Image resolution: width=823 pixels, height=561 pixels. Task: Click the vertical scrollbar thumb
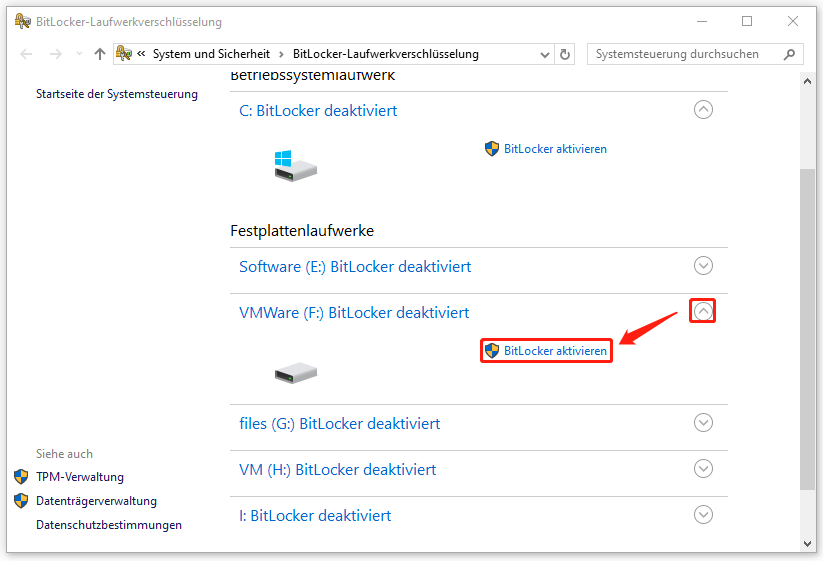(x=807, y=329)
